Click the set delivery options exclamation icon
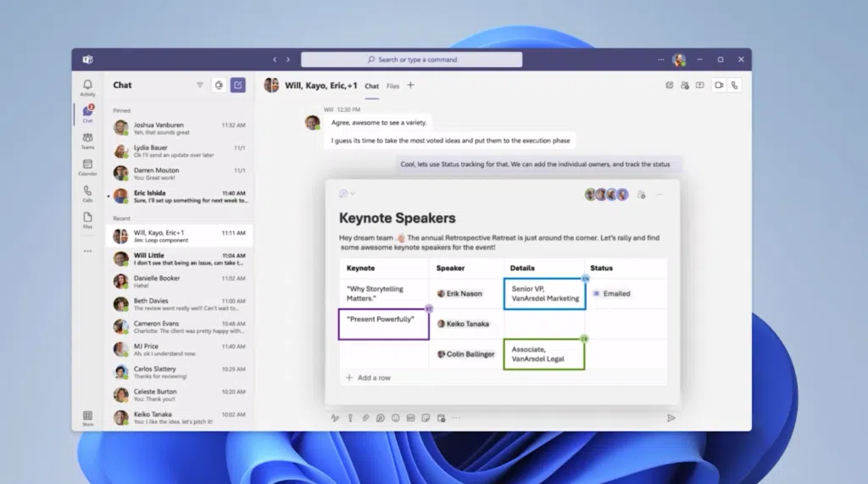Screen dimensions: 868x484 coord(350,418)
